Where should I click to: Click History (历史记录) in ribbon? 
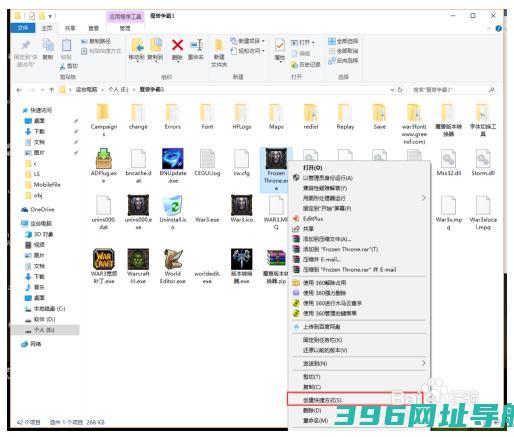[306, 64]
